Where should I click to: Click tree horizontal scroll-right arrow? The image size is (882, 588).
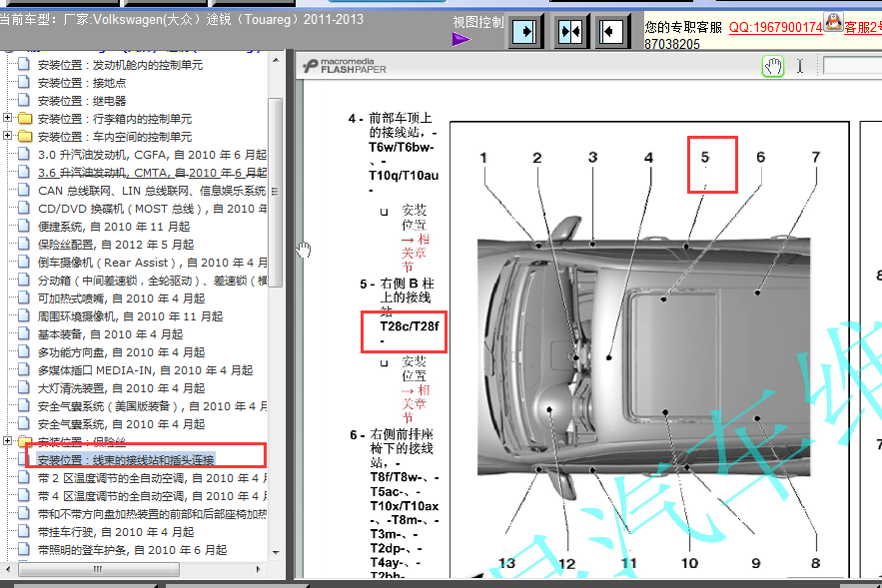pos(258,569)
